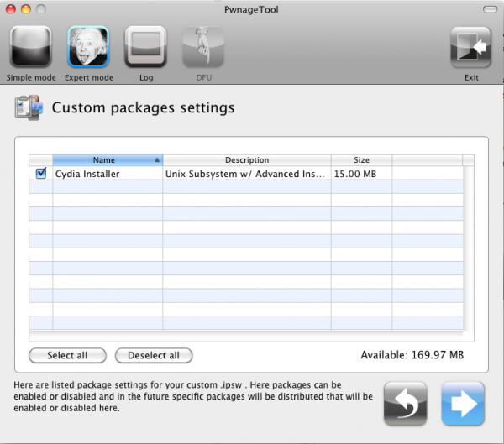The height and width of the screenshot is (444, 504).
Task: Select the Expert mode Einstein icon
Action: (x=88, y=47)
